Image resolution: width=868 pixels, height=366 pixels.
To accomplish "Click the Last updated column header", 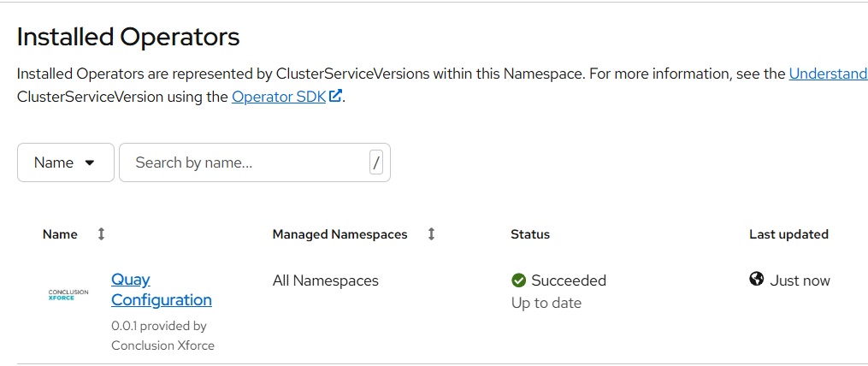I will (x=788, y=234).
